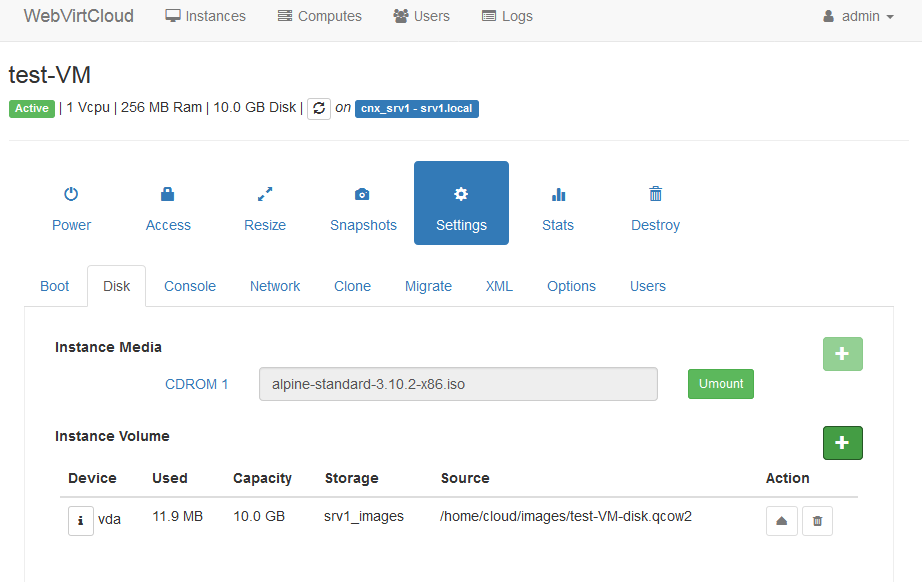Click the cnx_srv1 - srv1.local host badge
The image size is (922, 582).
click(417, 108)
